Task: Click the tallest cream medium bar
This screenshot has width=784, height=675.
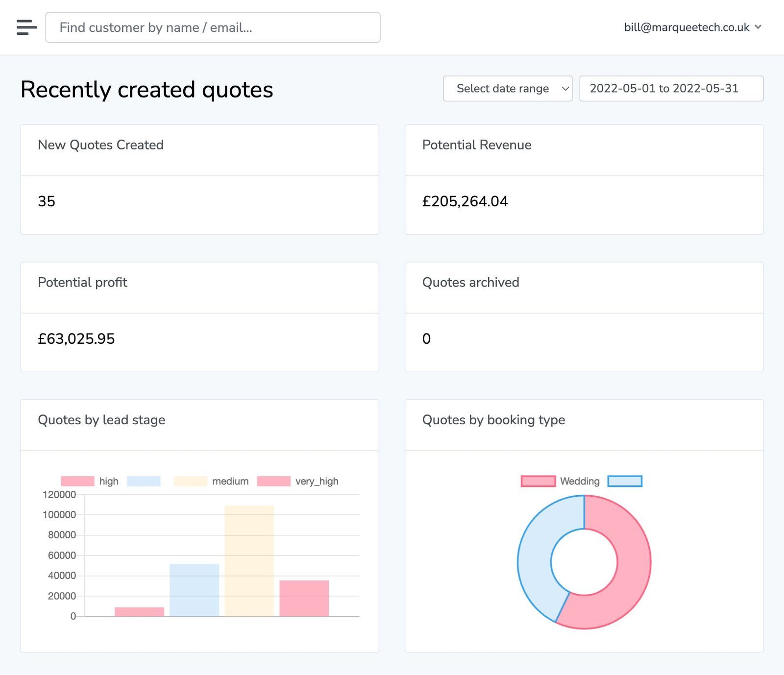Action: click(x=249, y=560)
